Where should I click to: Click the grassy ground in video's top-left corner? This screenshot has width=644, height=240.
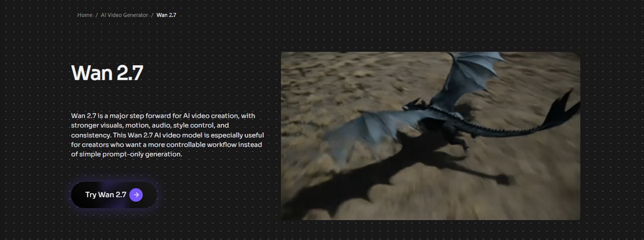[308, 70]
